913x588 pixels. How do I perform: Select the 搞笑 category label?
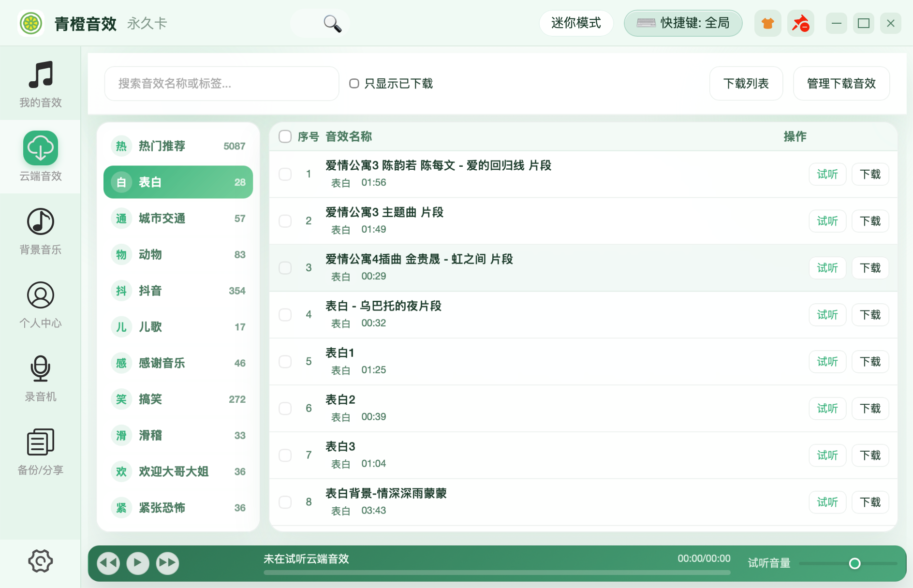coord(150,399)
